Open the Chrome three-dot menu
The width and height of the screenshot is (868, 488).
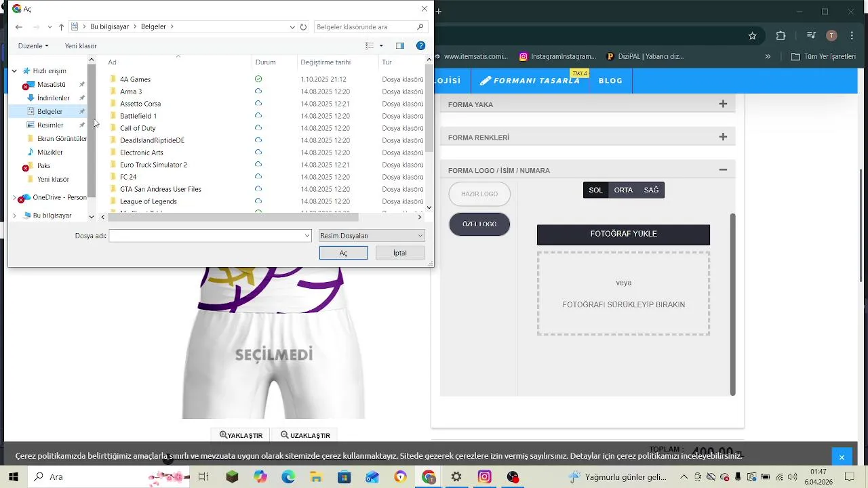851,35
